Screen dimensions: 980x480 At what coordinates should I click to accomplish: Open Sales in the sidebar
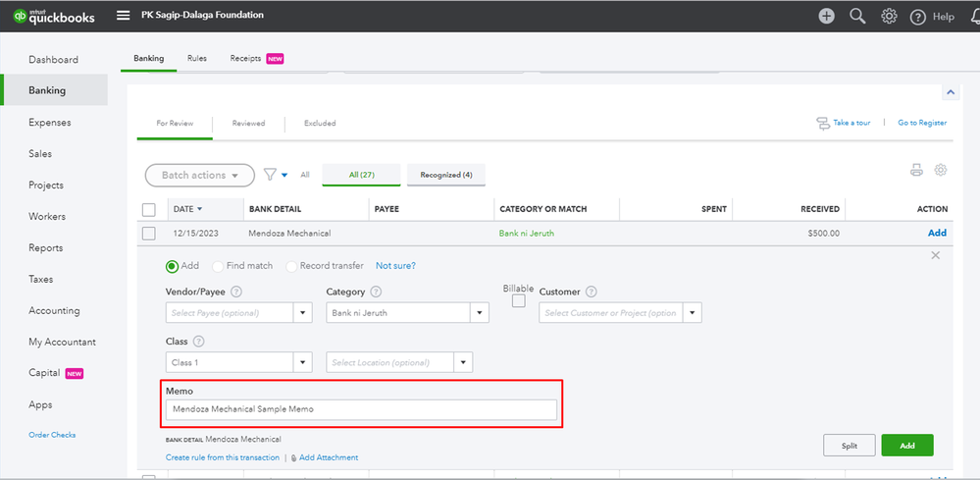click(40, 154)
